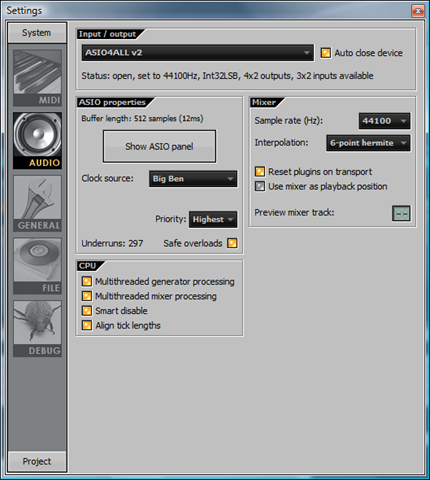Open the GENERAL settings wrench icon

pos(37,203)
